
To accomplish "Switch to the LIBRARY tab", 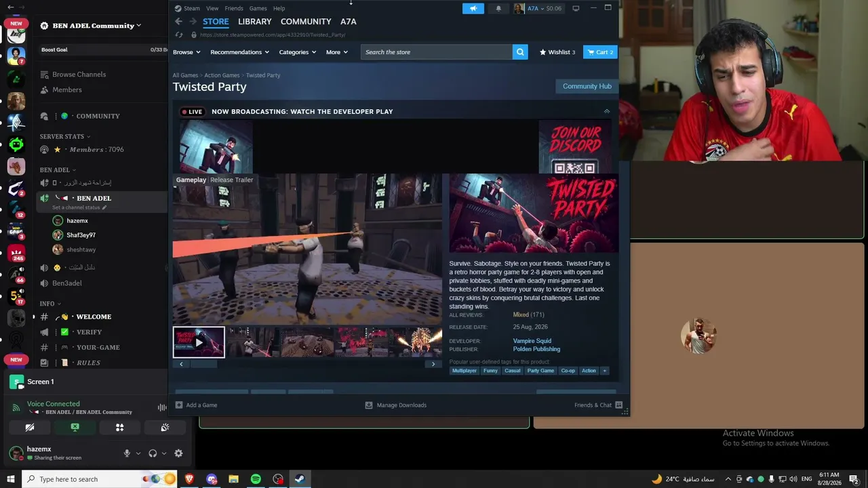I will 254,22.
